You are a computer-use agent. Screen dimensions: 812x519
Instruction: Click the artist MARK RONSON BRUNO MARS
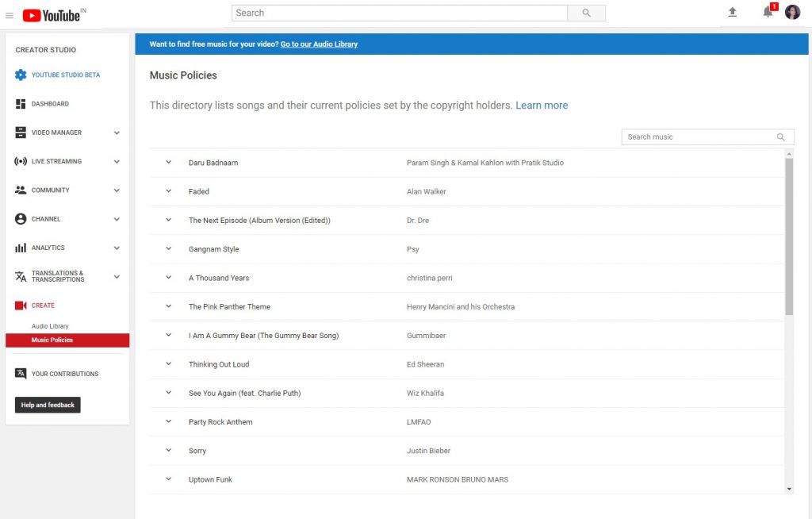[x=458, y=479]
